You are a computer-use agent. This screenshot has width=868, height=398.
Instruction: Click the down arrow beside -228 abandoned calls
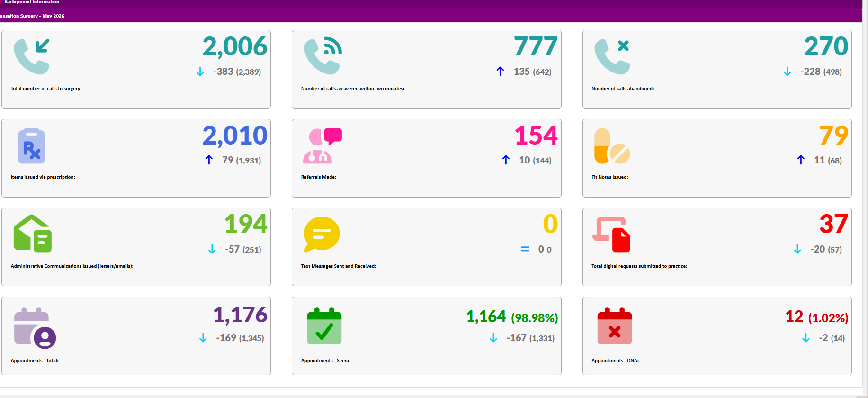tap(787, 72)
